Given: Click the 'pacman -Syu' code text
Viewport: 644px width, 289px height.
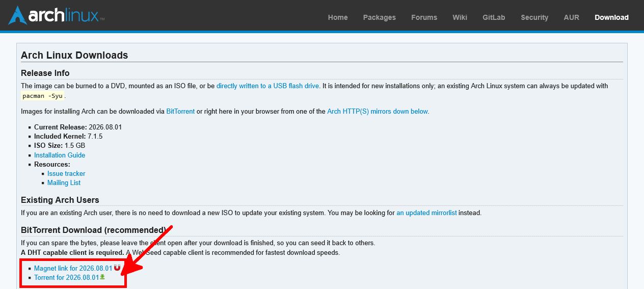Looking at the screenshot, I should pyautogui.click(x=43, y=96).
